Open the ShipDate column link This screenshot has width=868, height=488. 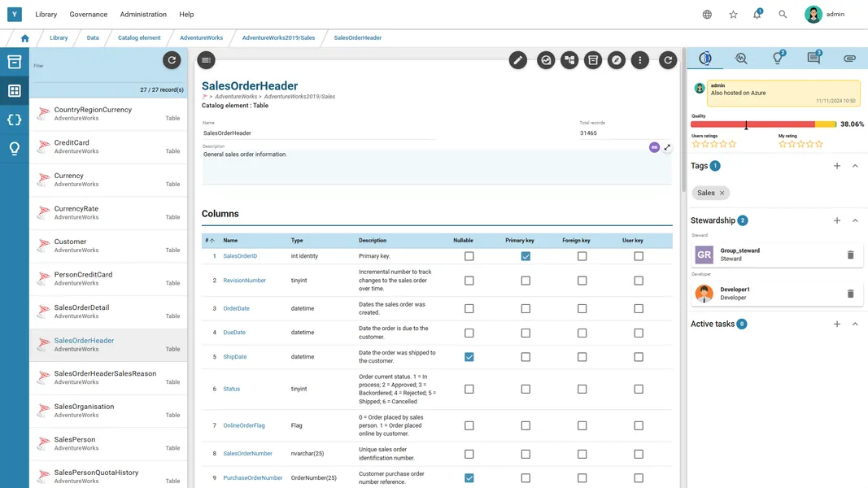click(x=235, y=357)
